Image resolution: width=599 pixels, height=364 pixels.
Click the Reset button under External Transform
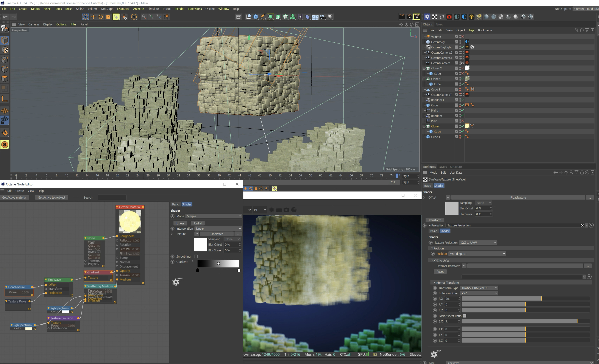pos(440,271)
